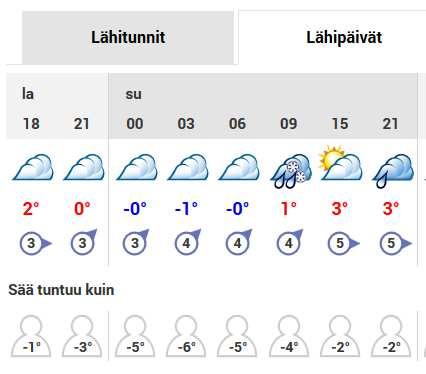This screenshot has height=374, width=426.
Task: Click the feels-like -6° person icon
Action: tap(186, 336)
